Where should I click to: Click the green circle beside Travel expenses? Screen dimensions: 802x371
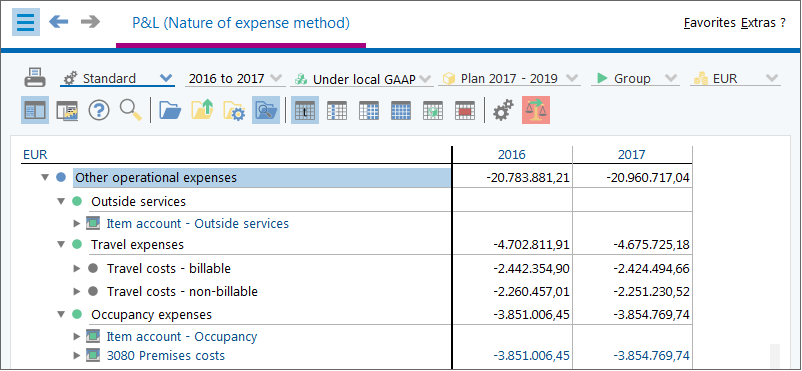[x=77, y=245]
